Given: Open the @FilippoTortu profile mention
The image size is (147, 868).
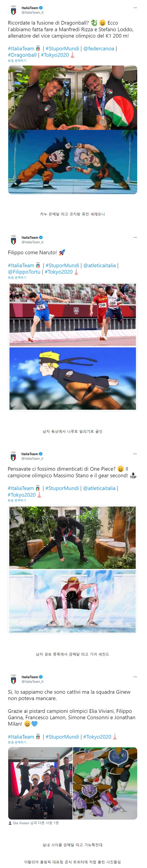Looking at the screenshot, I should 24,272.
